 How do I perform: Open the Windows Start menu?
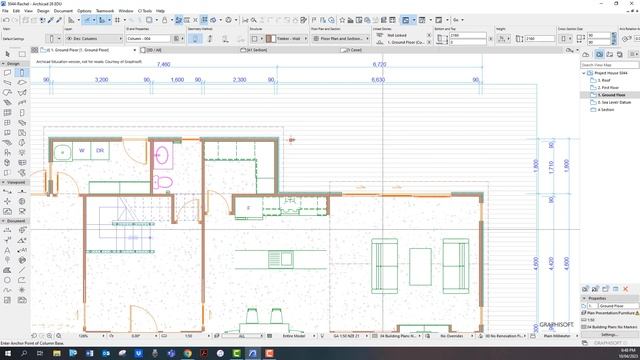point(7,353)
